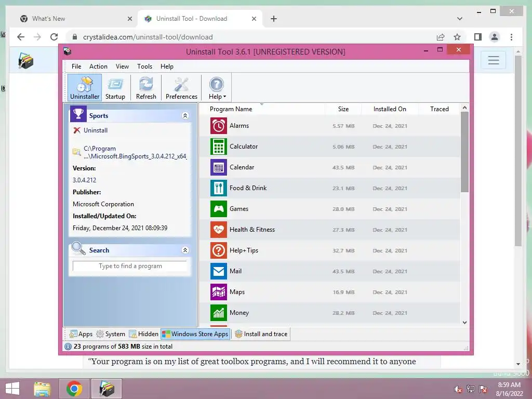Click the Mail app icon

[x=219, y=271]
